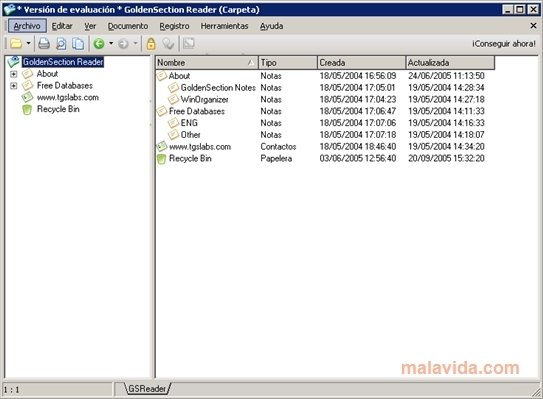This screenshot has height=399, width=543.
Task: Click the www.tgslabs.com contact icon in tree
Action: pyautogui.click(x=27, y=97)
